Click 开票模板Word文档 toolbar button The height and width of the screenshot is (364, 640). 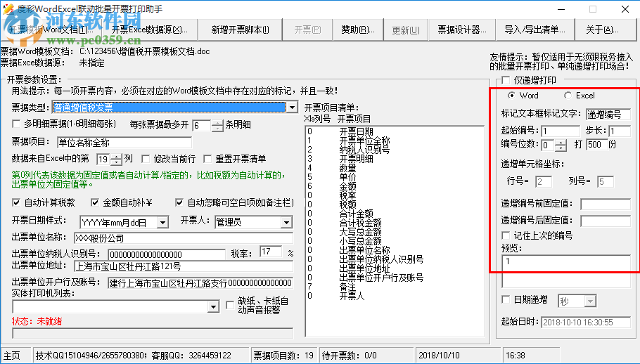point(52,30)
